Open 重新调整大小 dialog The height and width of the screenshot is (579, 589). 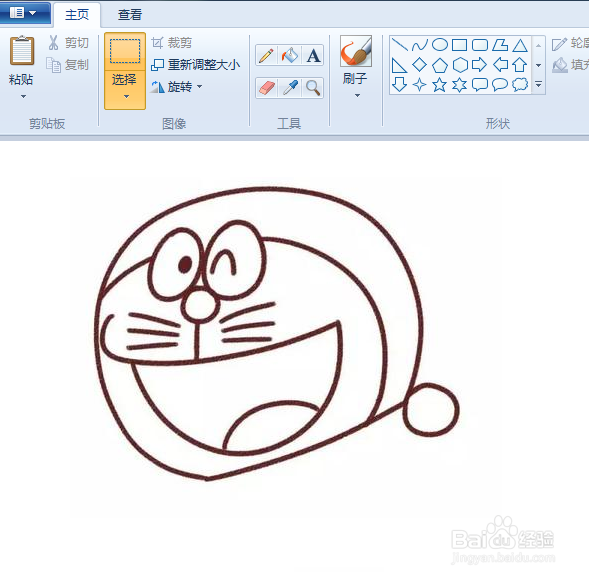pyautogui.click(x=195, y=65)
